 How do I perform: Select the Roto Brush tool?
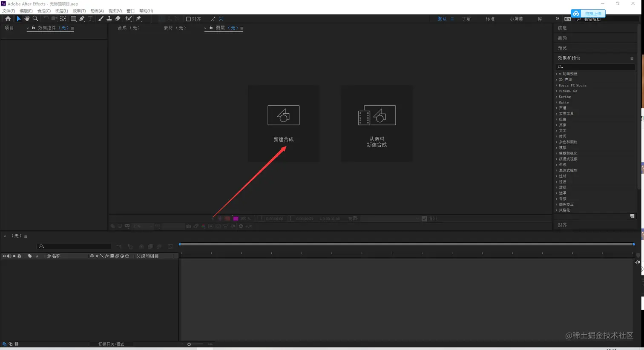click(x=128, y=19)
